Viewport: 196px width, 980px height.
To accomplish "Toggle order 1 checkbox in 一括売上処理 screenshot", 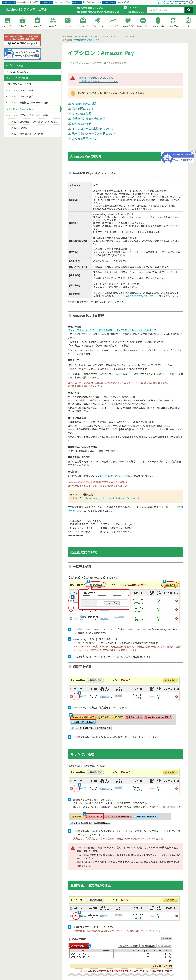I will 71,601.
